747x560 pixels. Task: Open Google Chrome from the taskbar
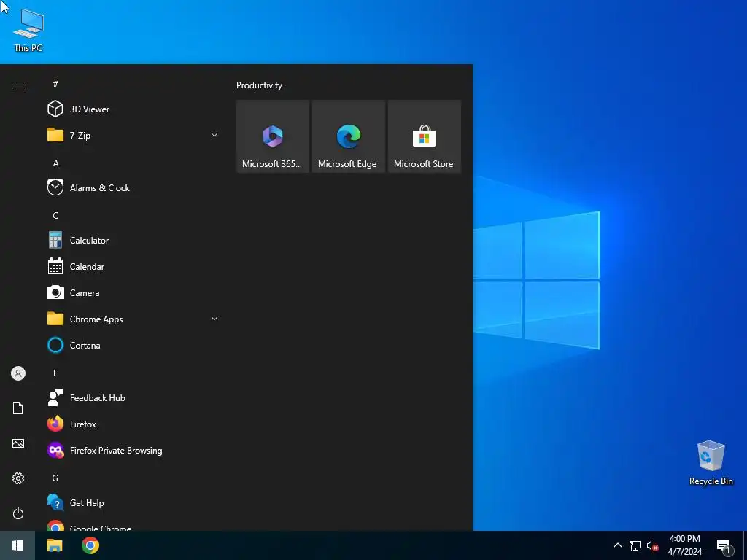click(90, 545)
